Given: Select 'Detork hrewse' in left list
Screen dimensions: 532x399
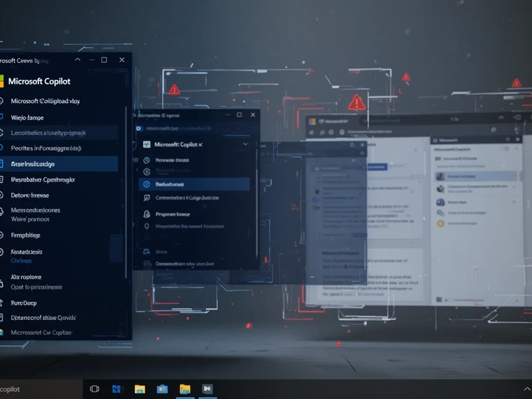Looking at the screenshot, I should (x=30, y=196).
